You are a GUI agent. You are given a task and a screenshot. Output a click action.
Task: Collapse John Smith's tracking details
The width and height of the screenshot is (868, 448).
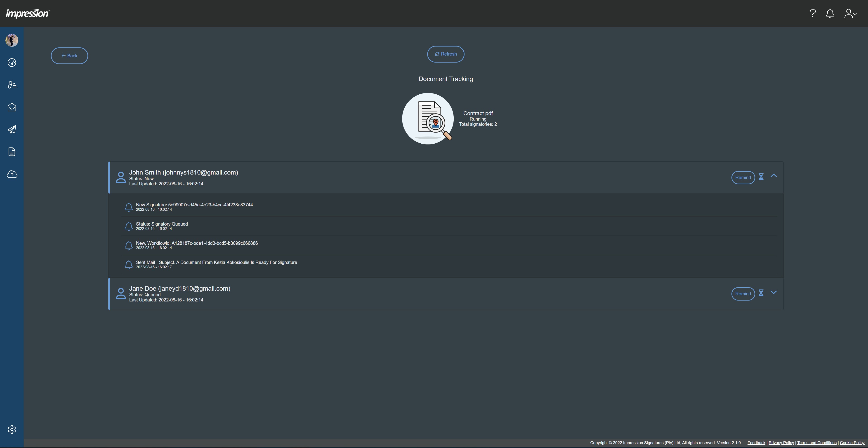[774, 176]
